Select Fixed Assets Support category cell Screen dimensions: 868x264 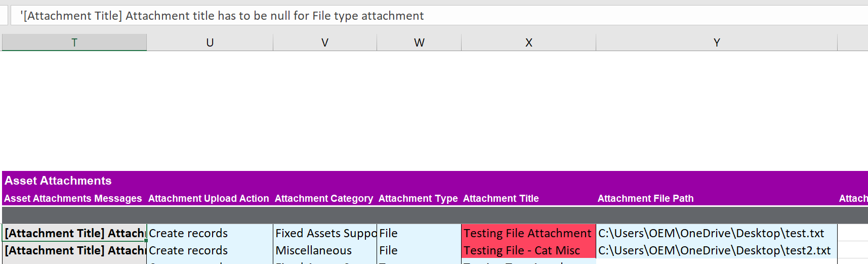click(325, 233)
